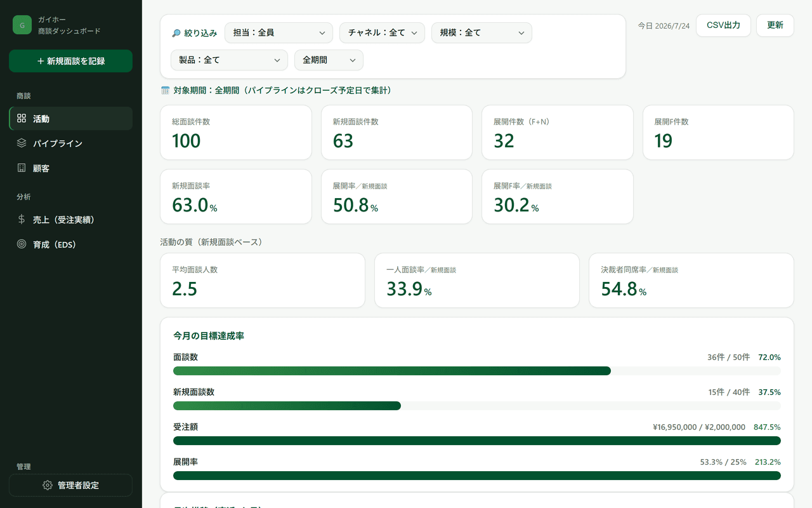Viewport: 812px width, 508px height.
Task: Click the target icon beside 育成
Action: coord(22,244)
